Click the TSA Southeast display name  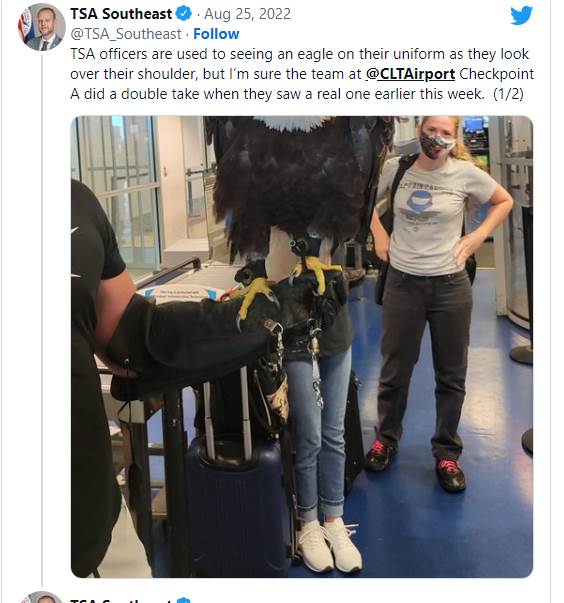121,14
